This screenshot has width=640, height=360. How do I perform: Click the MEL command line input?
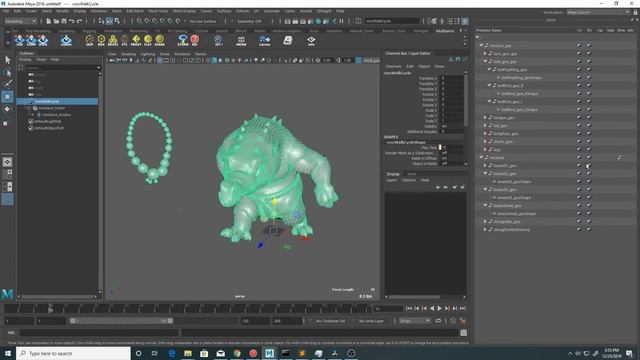pos(99,333)
